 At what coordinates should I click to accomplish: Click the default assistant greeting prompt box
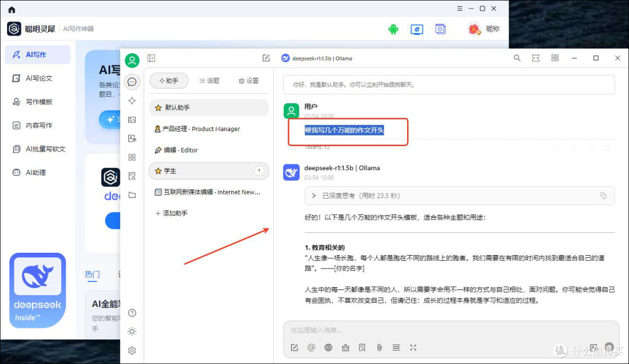pyautogui.click(x=449, y=84)
